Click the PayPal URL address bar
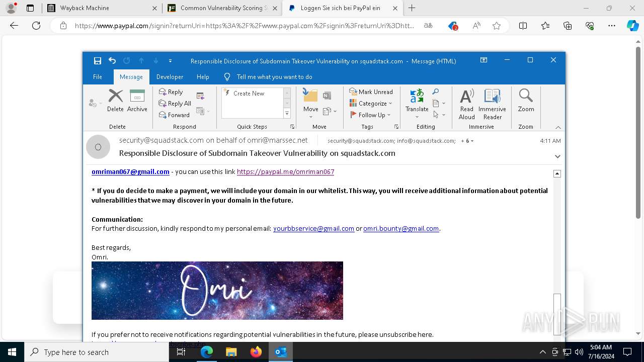644x362 pixels. click(x=245, y=26)
